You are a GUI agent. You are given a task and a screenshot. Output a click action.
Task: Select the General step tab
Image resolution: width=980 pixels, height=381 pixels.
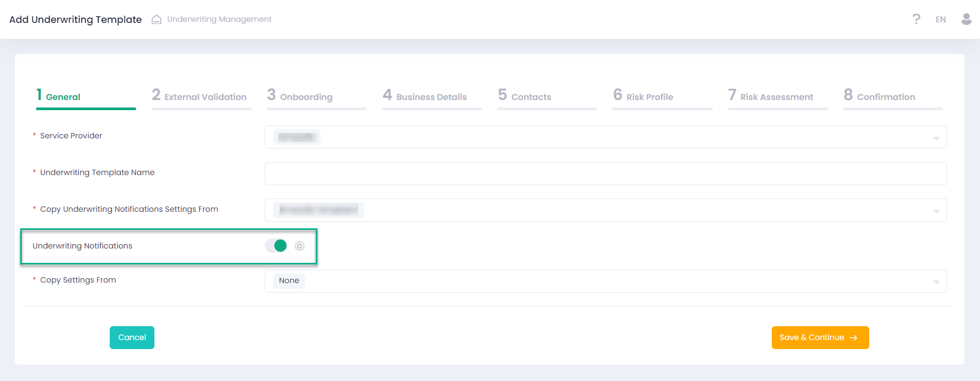click(59, 96)
